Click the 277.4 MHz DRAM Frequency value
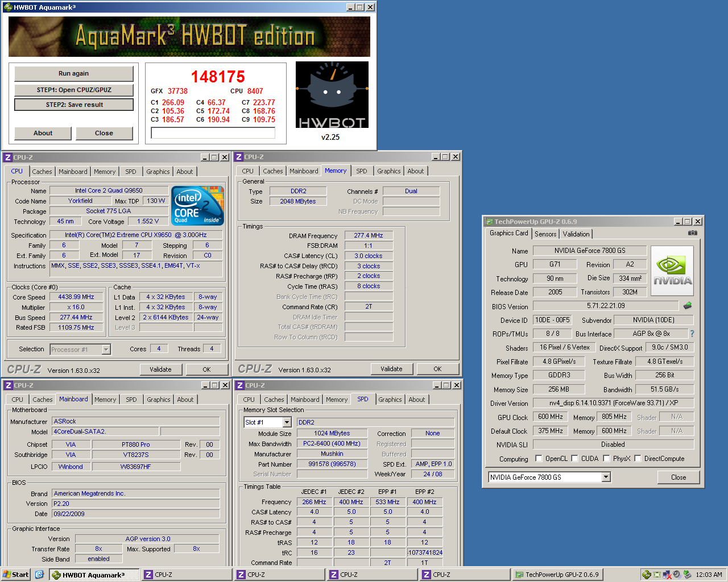 pos(369,235)
